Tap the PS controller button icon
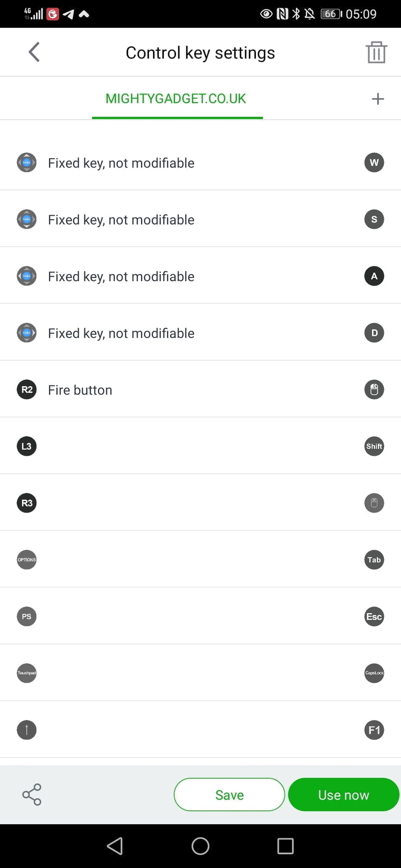 point(27,617)
